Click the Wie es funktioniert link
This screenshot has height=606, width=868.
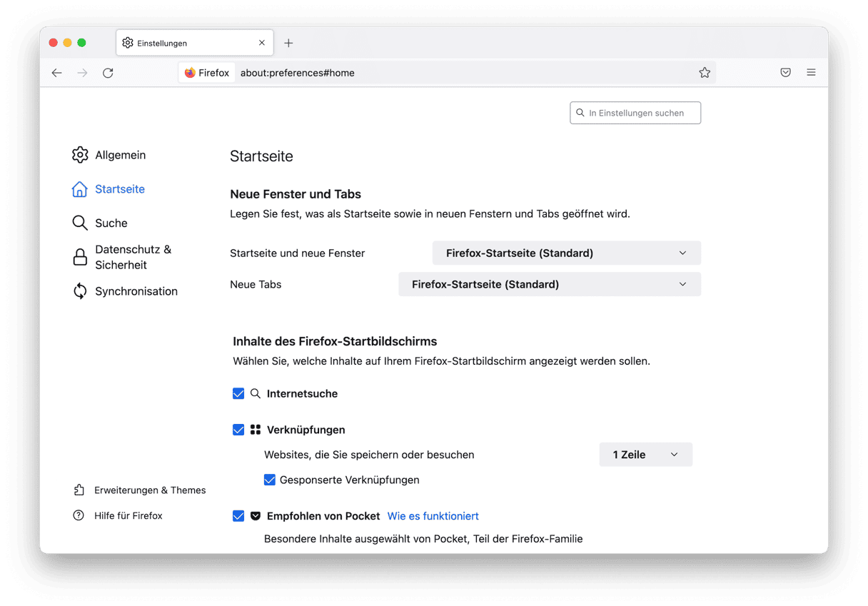(x=433, y=516)
